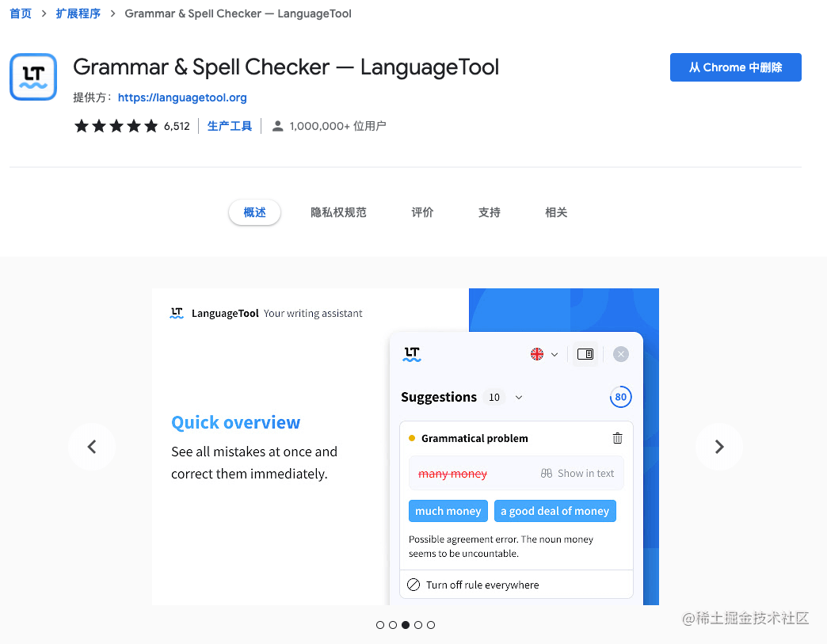The width and height of the screenshot is (827, 644).
Task: Show the previous slide with the left arrow
Action: click(x=92, y=447)
